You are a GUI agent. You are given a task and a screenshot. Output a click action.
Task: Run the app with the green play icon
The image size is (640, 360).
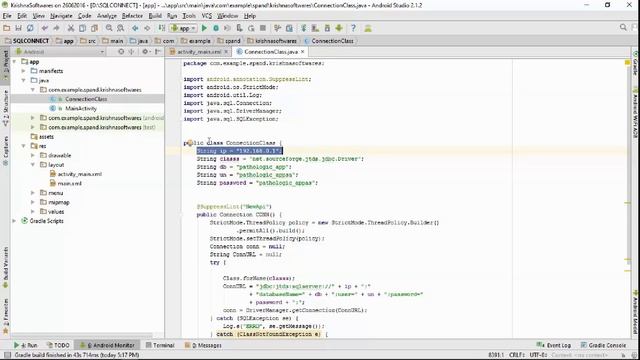tap(204, 28)
